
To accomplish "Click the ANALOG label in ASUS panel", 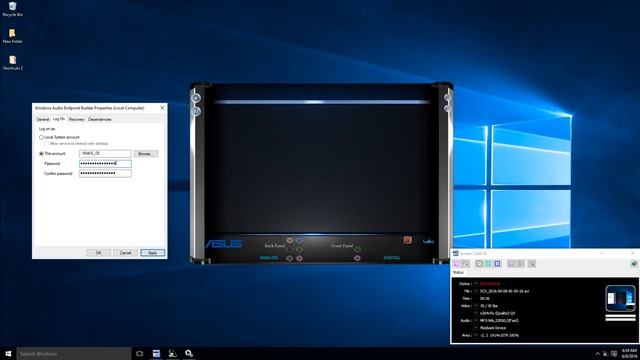I will pyautogui.click(x=269, y=258).
